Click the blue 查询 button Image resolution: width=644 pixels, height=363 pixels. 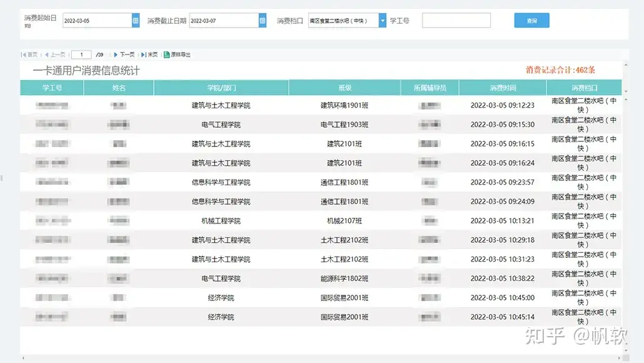click(x=531, y=20)
